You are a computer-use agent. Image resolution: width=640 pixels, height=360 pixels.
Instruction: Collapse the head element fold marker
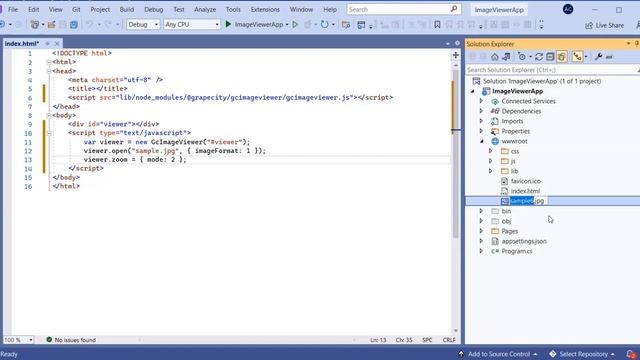tap(49, 71)
